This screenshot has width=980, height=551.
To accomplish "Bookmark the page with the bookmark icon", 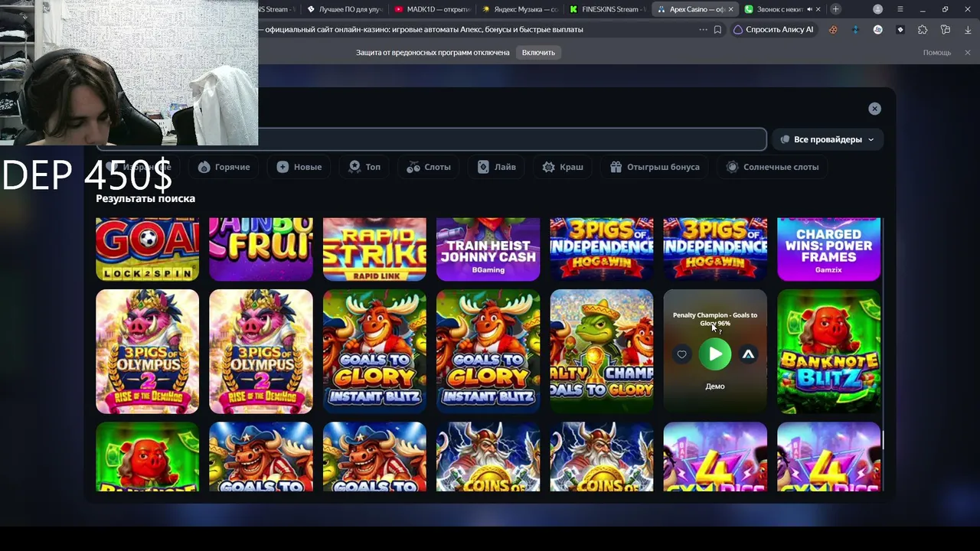I will coord(717,30).
